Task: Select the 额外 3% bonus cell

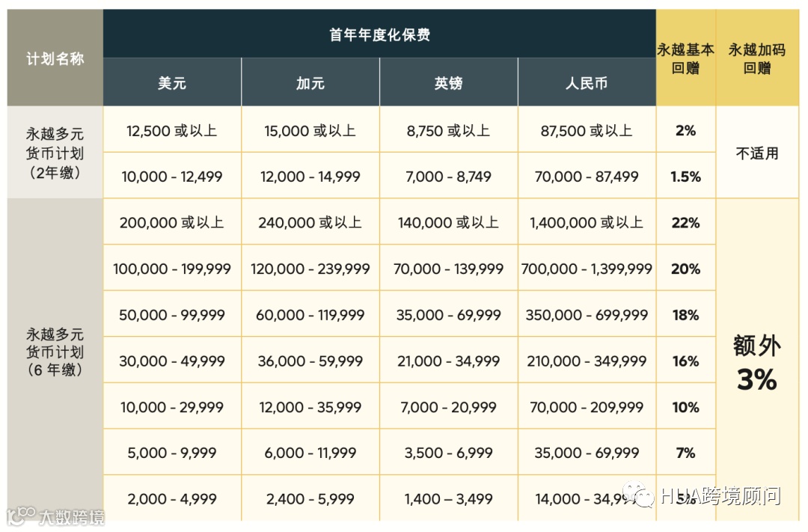Action: click(x=757, y=360)
